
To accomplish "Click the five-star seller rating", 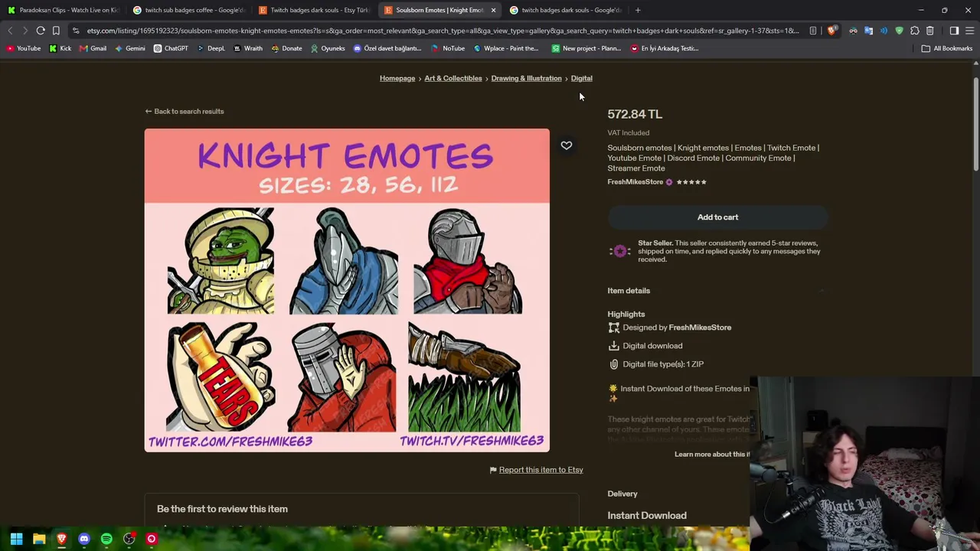I will [691, 182].
